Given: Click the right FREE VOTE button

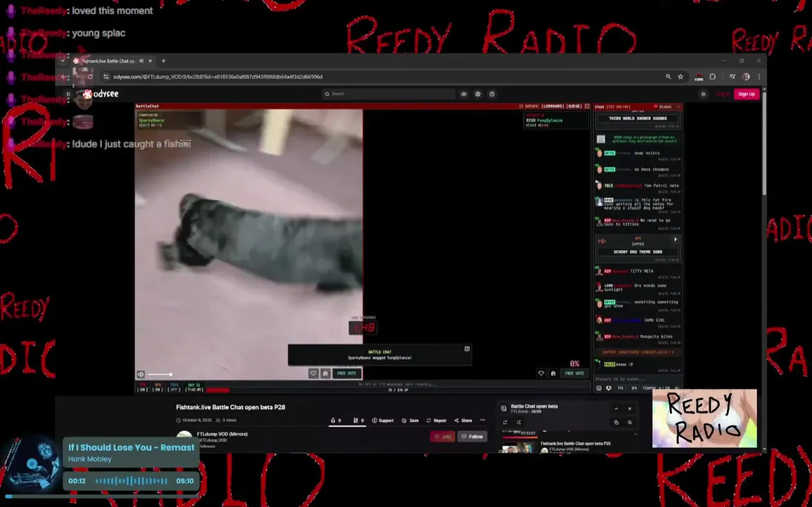Looking at the screenshot, I should pyautogui.click(x=574, y=373).
